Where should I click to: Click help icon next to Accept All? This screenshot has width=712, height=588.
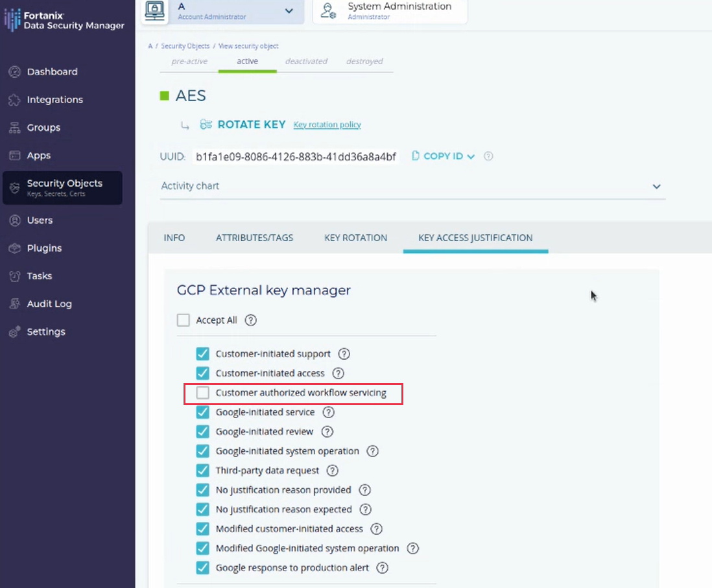(251, 320)
